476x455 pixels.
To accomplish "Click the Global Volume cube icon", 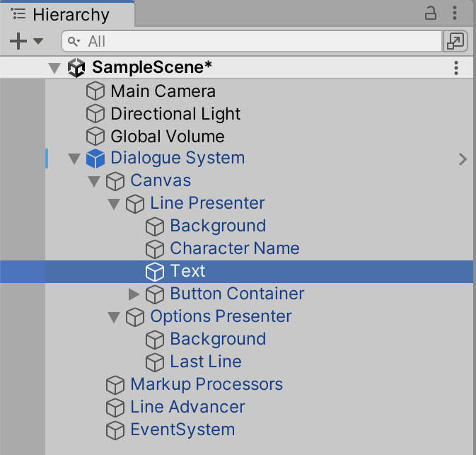I will click(95, 137).
